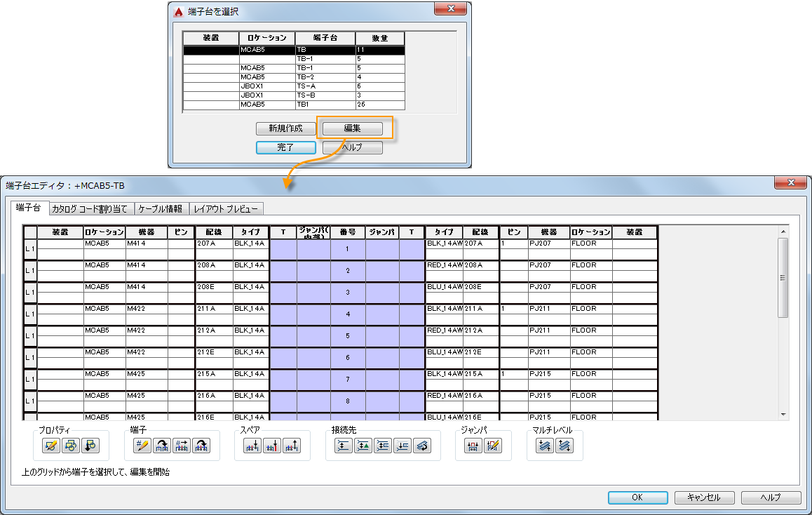Click fourth icon in 接続先 group
This screenshot has width=812, height=515.
click(402, 446)
